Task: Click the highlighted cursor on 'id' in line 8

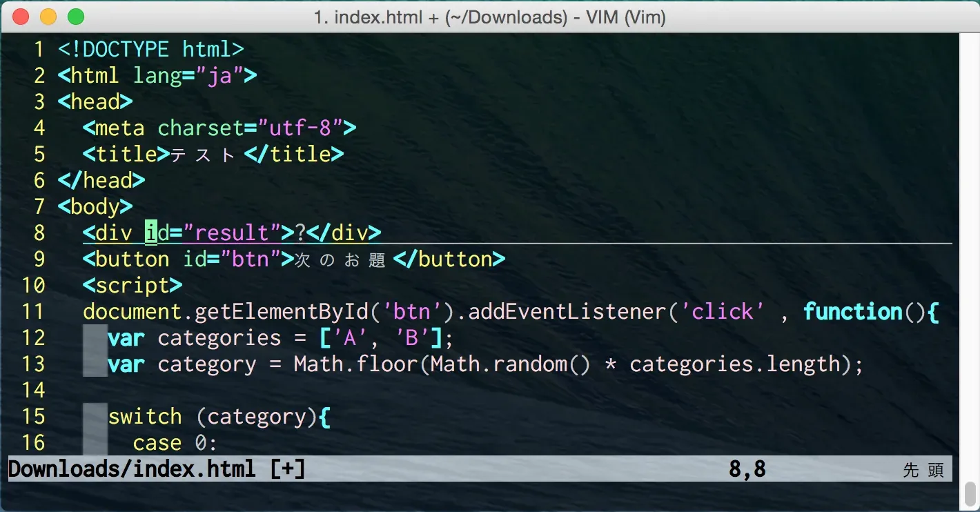Action: click(x=151, y=233)
